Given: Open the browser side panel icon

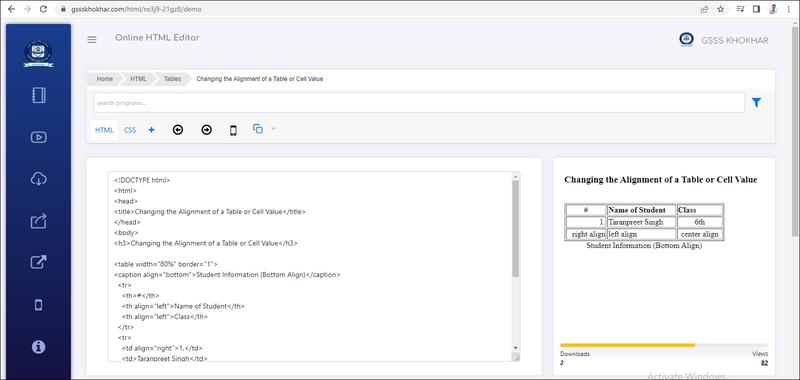Looking at the screenshot, I should pos(756,9).
